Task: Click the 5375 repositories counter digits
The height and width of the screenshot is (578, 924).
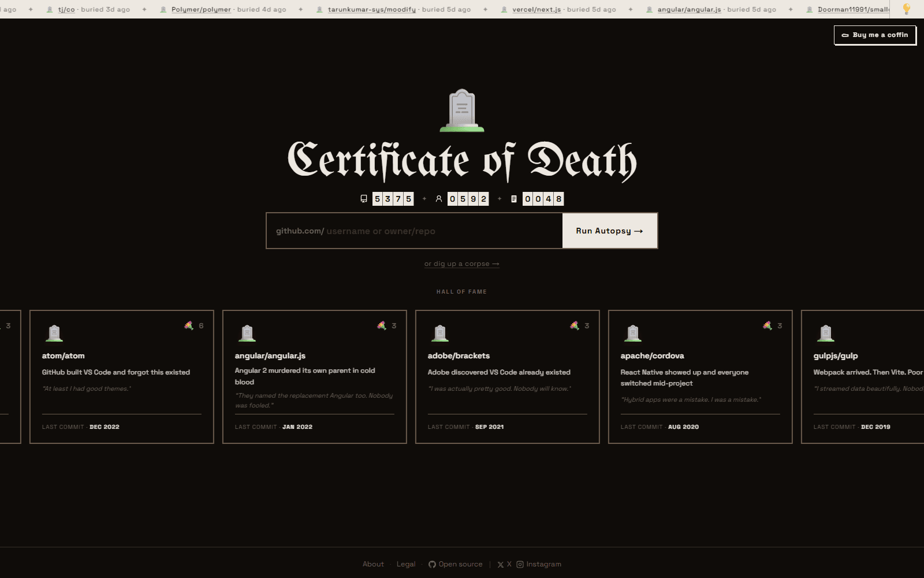Action: click(393, 199)
